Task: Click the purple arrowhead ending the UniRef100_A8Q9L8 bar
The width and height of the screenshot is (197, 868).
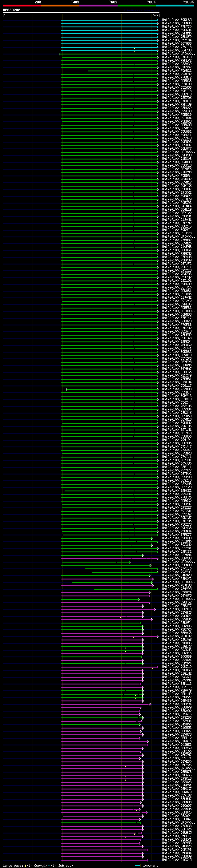Action: coord(155,609)
